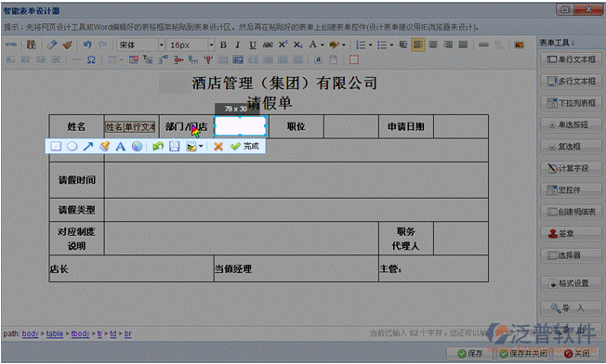Pick the text 'A' annotation tool

pyautogui.click(x=121, y=147)
